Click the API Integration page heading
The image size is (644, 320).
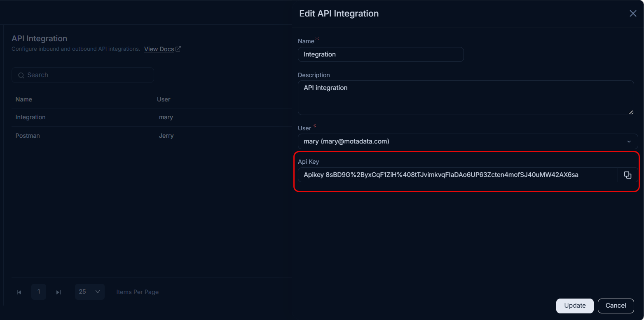(39, 38)
